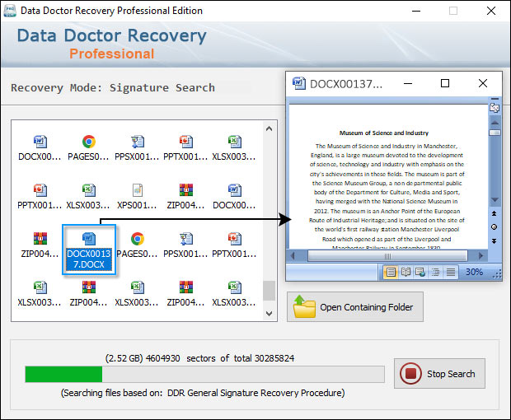The image size is (511, 420).
Task: Switch preview to Draft view
Action: (x=451, y=272)
